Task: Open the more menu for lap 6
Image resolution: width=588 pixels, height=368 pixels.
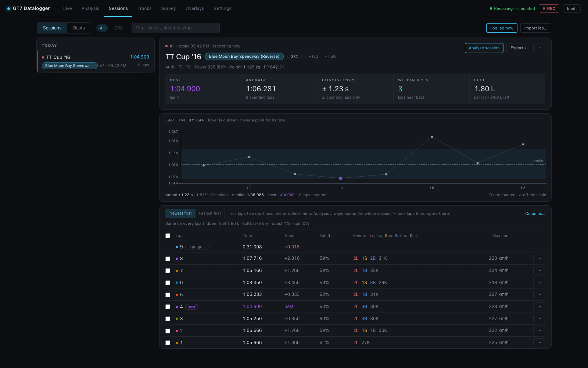Action: pos(539,283)
